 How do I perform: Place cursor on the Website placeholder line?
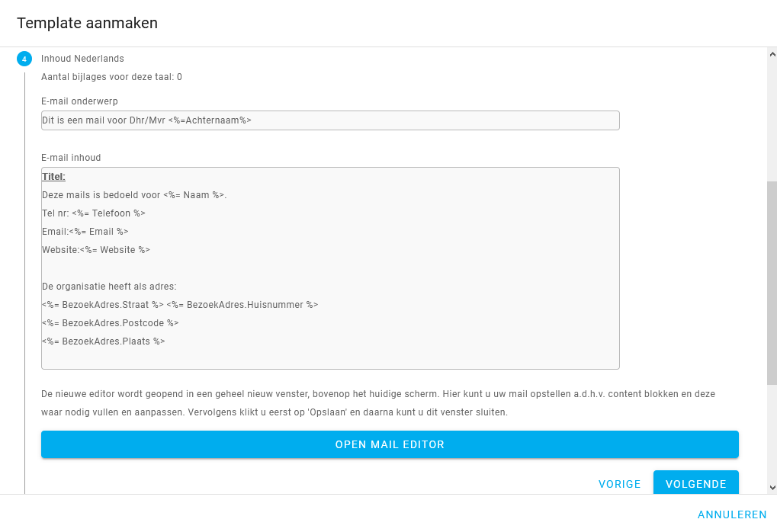click(96, 250)
